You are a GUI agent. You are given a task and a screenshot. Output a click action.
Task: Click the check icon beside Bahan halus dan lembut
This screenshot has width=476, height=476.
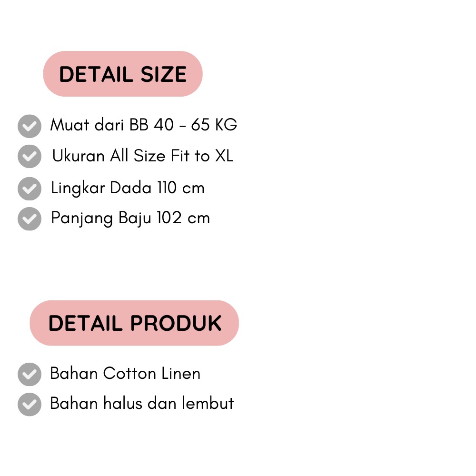coord(30,404)
